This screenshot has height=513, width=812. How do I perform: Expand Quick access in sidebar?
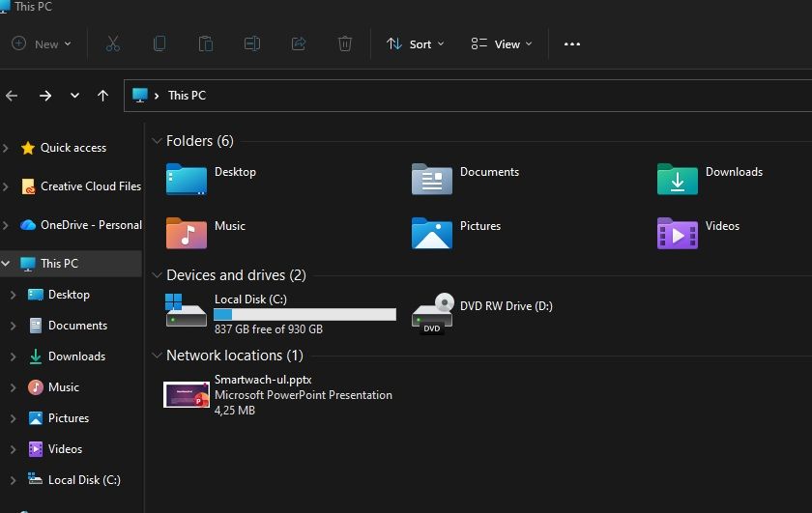6,148
